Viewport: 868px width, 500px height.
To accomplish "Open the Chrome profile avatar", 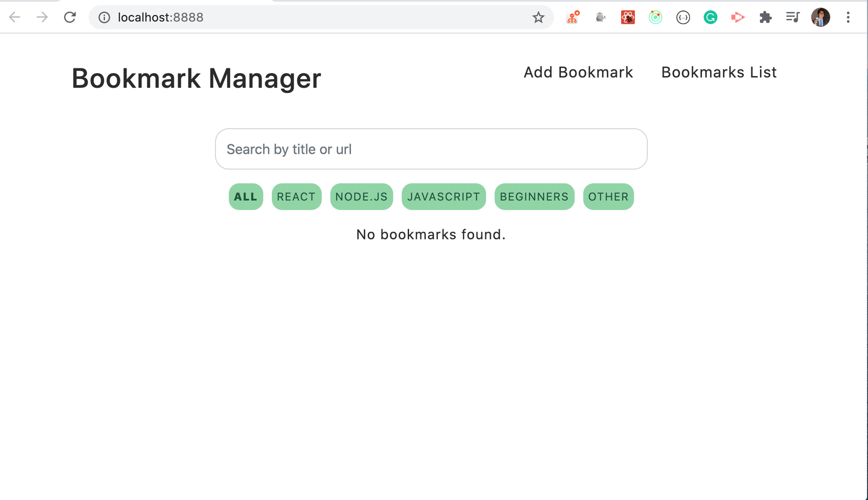I will click(x=821, y=17).
